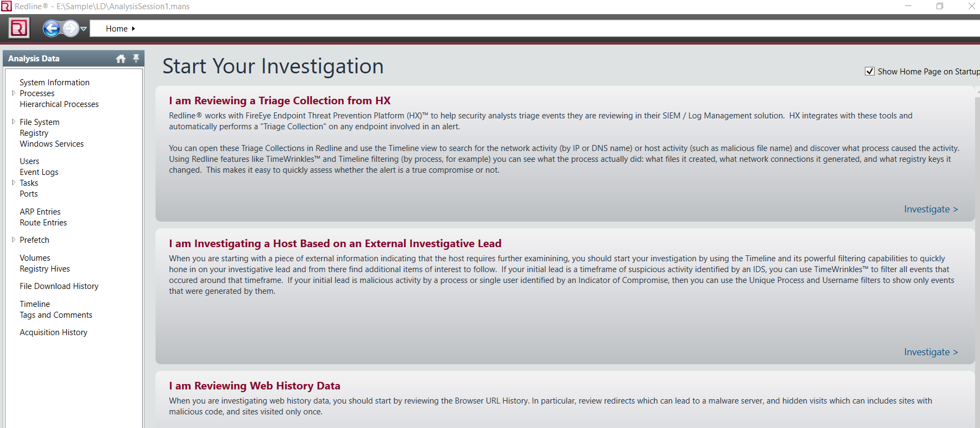
Task: Show Event Logs
Action: click(39, 172)
